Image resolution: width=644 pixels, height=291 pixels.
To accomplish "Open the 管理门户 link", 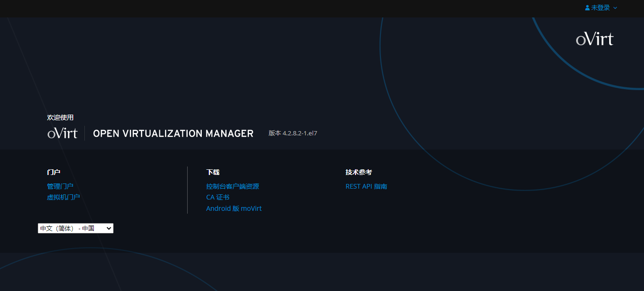I will pyautogui.click(x=60, y=186).
